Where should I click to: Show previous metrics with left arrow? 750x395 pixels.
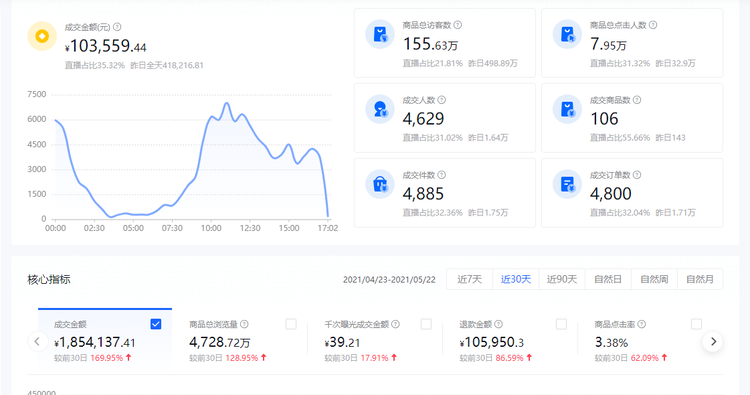tap(37, 341)
